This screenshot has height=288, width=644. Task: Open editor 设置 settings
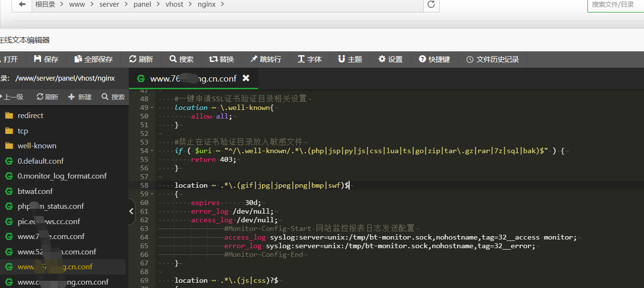click(390, 59)
